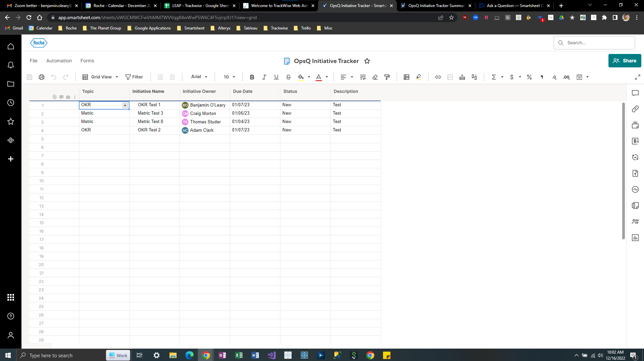
Task: Switch to the OpsQ Initiative Tracker Summary tab
Action: tap(436, 6)
